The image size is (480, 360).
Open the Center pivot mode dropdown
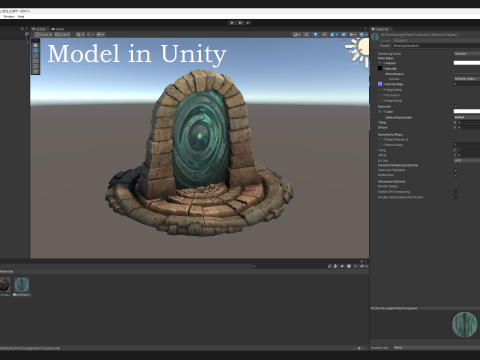[x=44, y=34]
